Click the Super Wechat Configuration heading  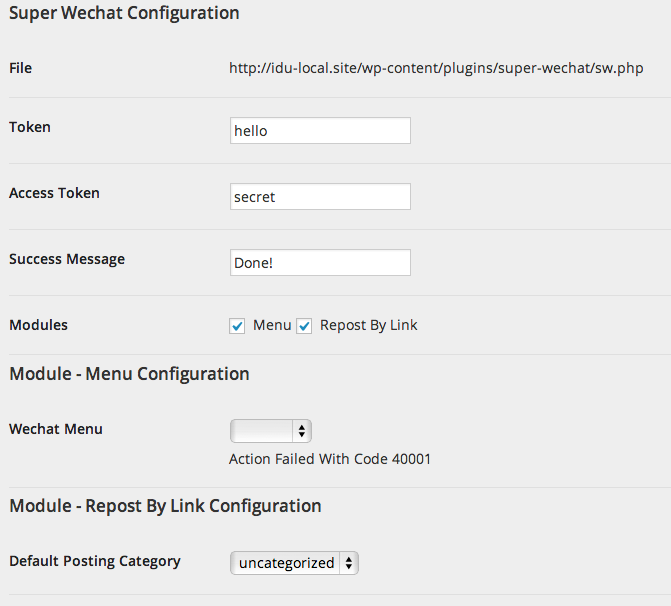click(x=124, y=13)
